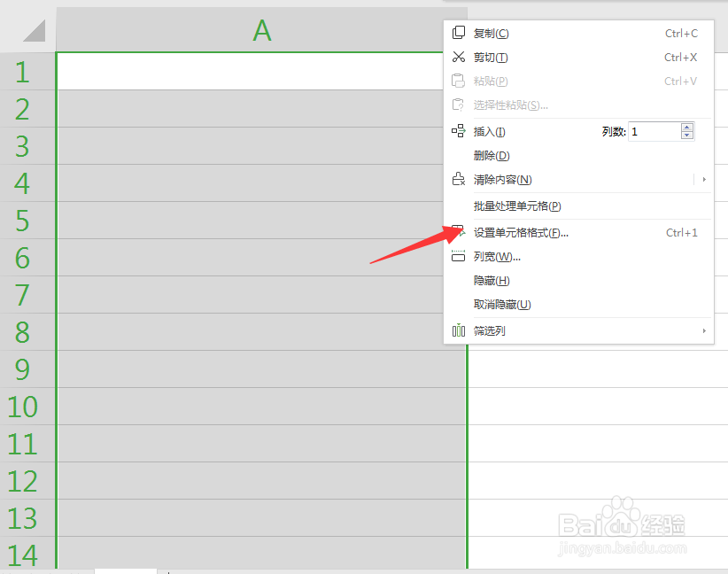This screenshot has width=728, height=574.
Task: Click the Ctrl+1 shortcut text
Action: click(682, 233)
